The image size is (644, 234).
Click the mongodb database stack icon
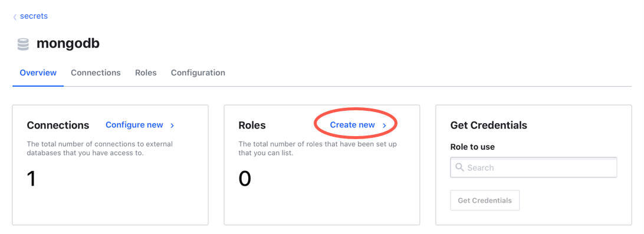[23, 44]
